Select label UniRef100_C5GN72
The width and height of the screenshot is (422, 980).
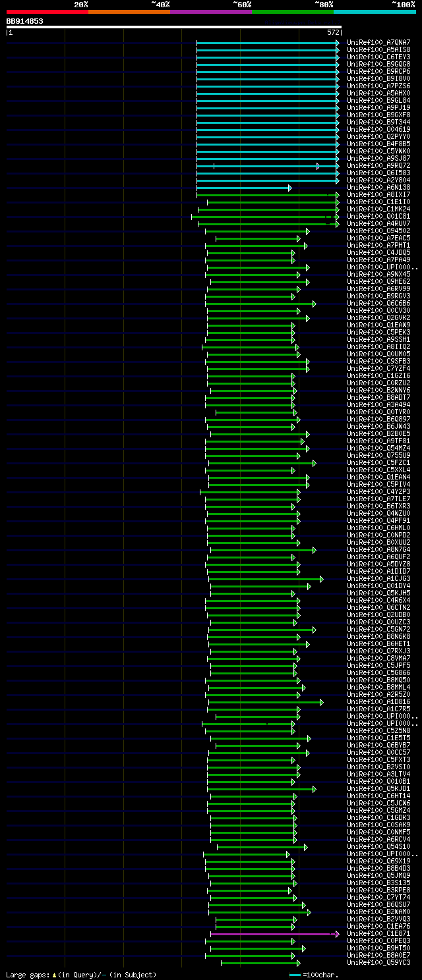[x=378, y=630]
